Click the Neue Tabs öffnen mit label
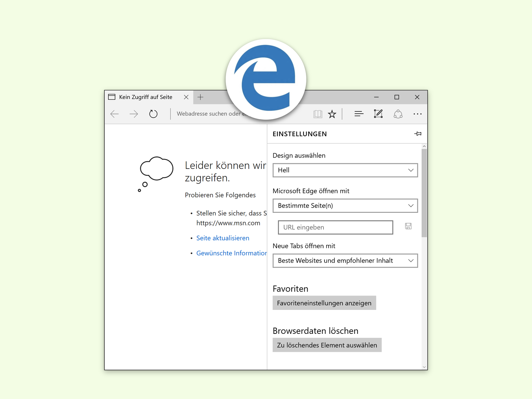Viewport: 532px width, 399px height. point(304,246)
